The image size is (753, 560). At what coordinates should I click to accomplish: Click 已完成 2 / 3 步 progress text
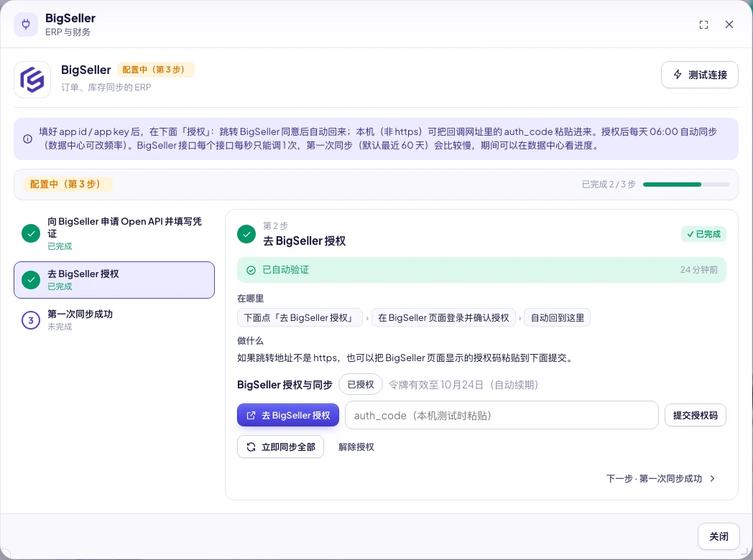[609, 185]
